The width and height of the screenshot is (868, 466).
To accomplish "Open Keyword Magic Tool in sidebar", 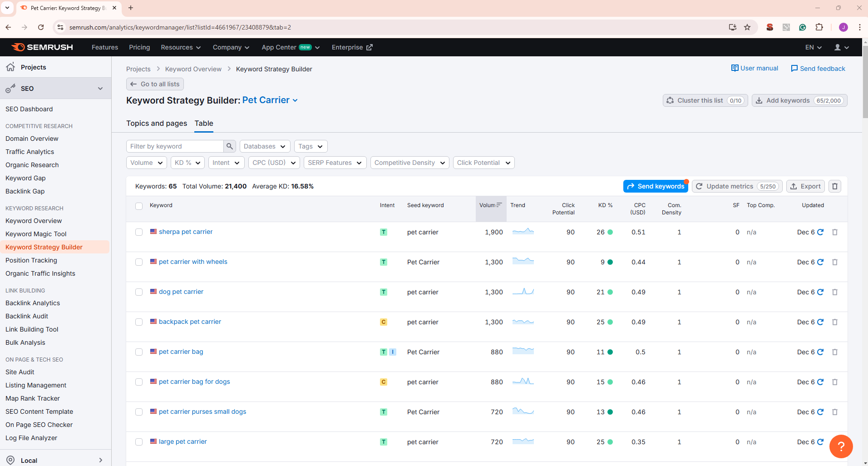I will (x=36, y=234).
